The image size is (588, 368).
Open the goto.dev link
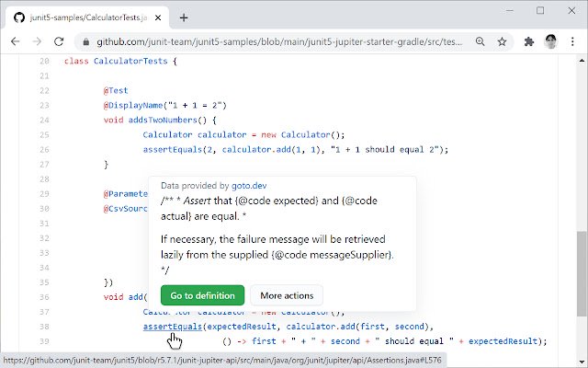pyautogui.click(x=249, y=186)
